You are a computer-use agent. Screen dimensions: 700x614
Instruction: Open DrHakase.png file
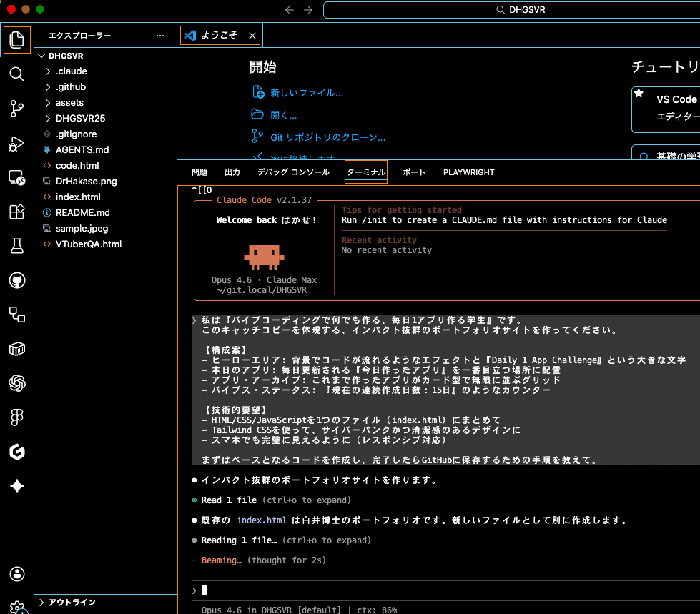coord(87,181)
